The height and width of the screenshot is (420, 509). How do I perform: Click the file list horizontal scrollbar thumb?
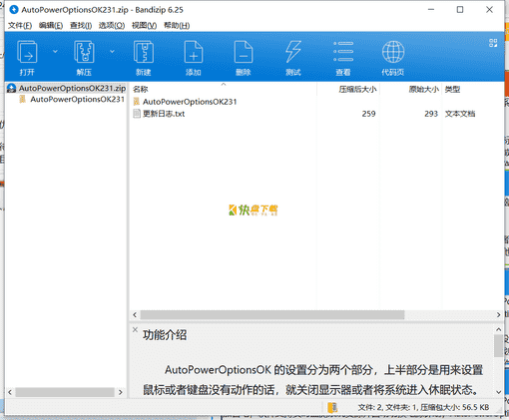272,314
